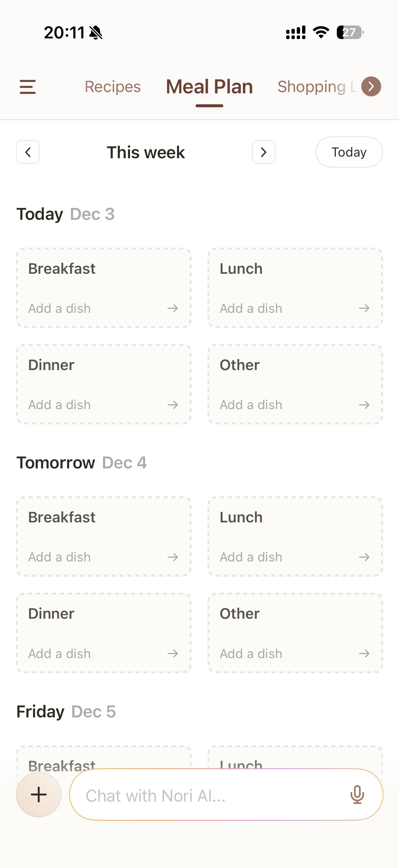Screen dimensions: 399x868
Task: Add a dish to tomorrow's Dinner
Action: (104, 653)
